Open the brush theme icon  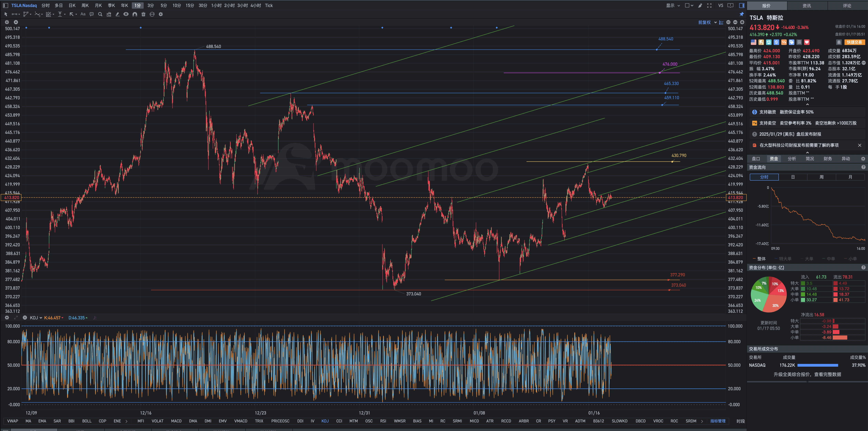point(700,5)
